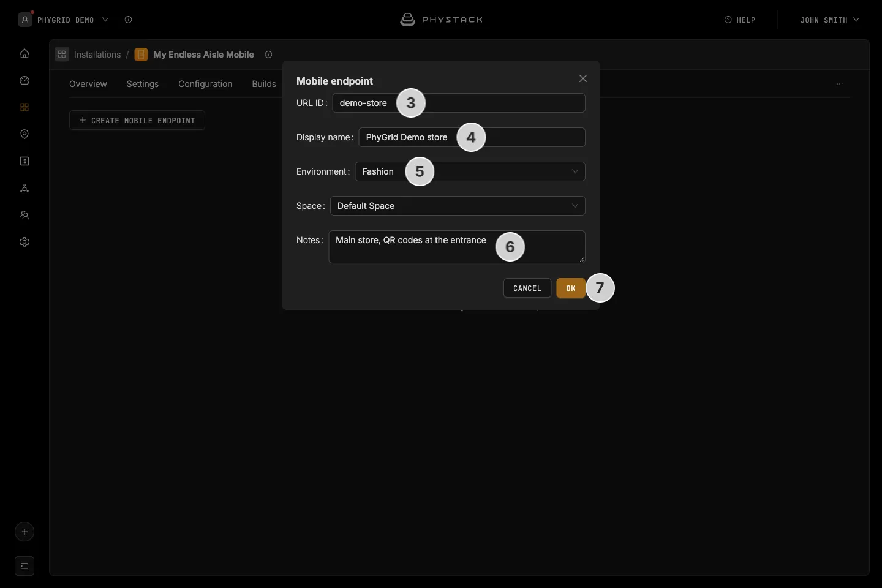This screenshot has height=588, width=882.
Task: Open the location pin sidebar icon
Action: [24, 134]
